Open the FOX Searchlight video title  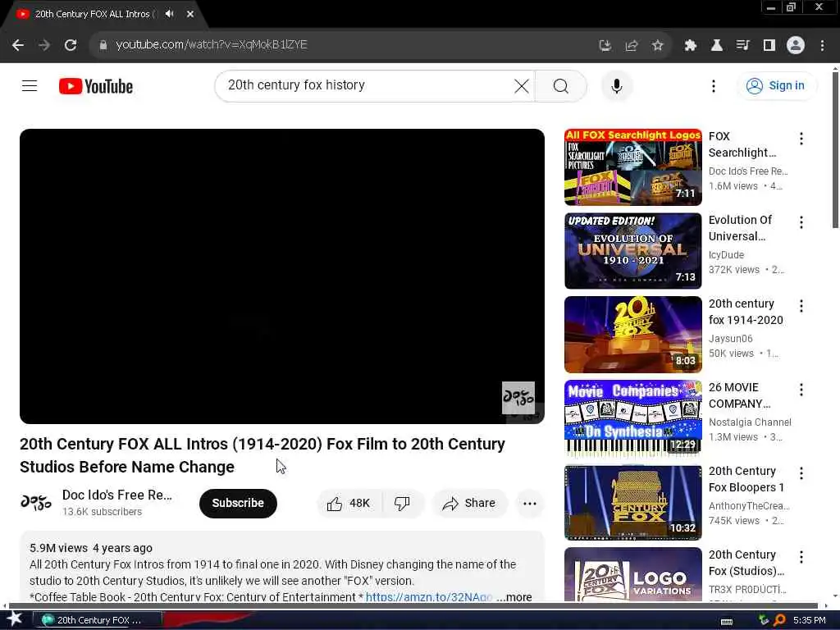742,144
